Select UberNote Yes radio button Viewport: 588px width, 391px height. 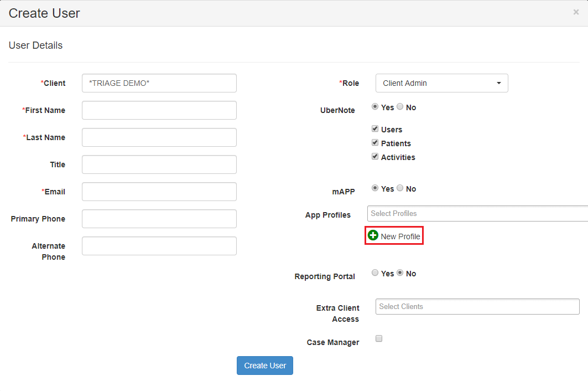tap(375, 107)
